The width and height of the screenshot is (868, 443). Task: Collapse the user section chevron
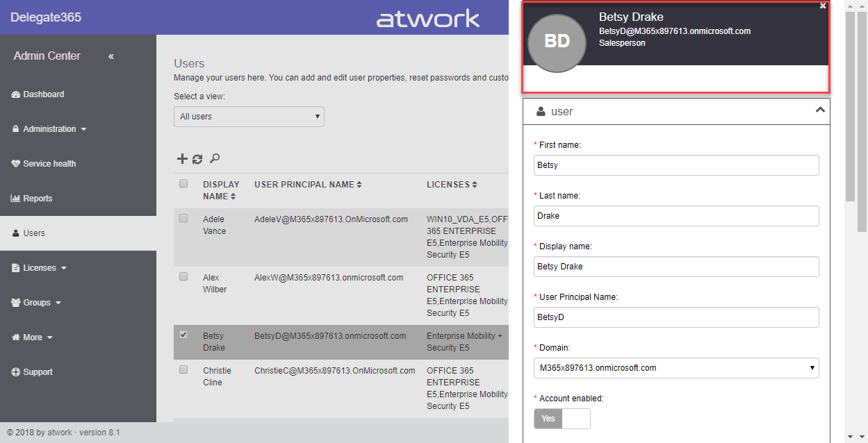tap(820, 110)
